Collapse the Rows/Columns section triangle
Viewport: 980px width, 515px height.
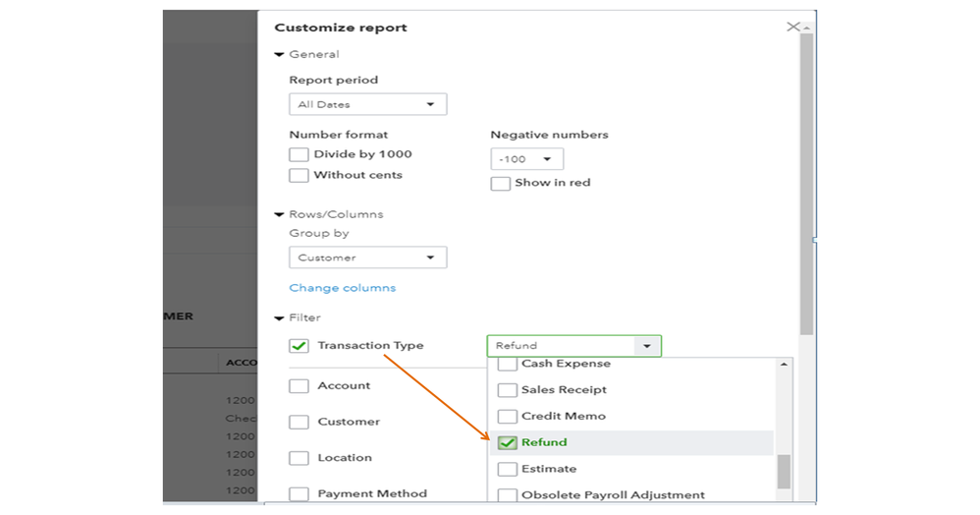pyautogui.click(x=280, y=214)
